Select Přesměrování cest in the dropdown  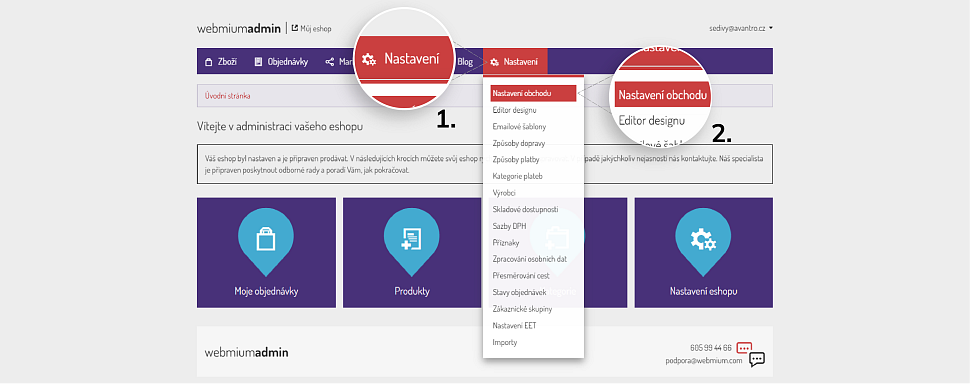[521, 276]
